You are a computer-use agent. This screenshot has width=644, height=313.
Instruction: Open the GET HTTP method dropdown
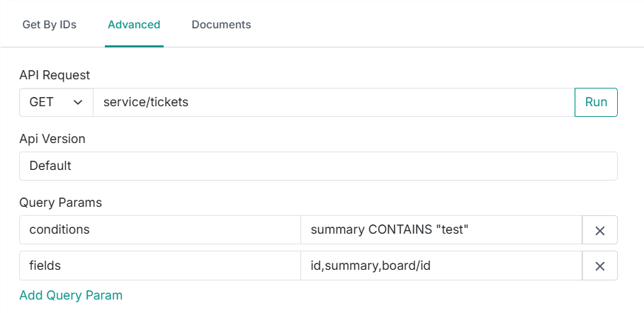point(56,102)
